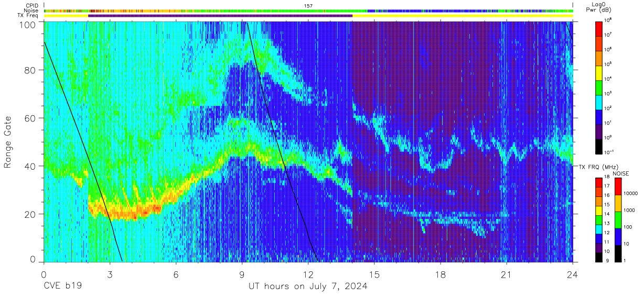Click the '12' hour tick label
Screen dimensions: 644x297
tap(308, 274)
